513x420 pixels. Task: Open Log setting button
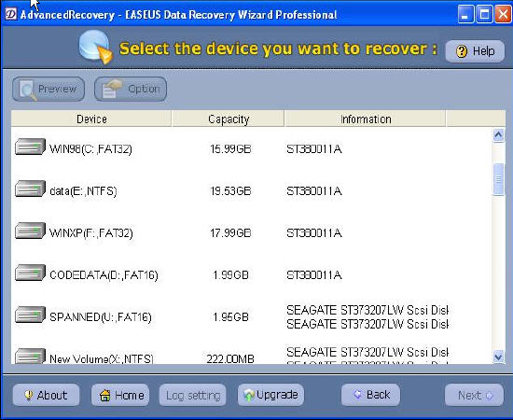(x=193, y=395)
